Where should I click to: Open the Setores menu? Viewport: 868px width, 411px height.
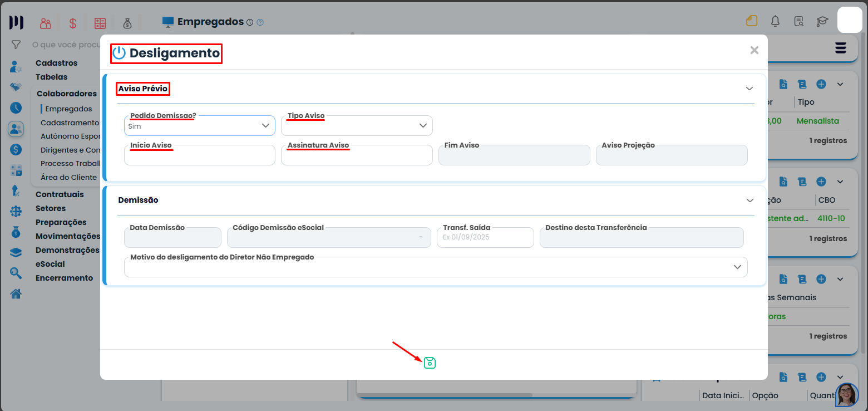pyautogui.click(x=51, y=208)
